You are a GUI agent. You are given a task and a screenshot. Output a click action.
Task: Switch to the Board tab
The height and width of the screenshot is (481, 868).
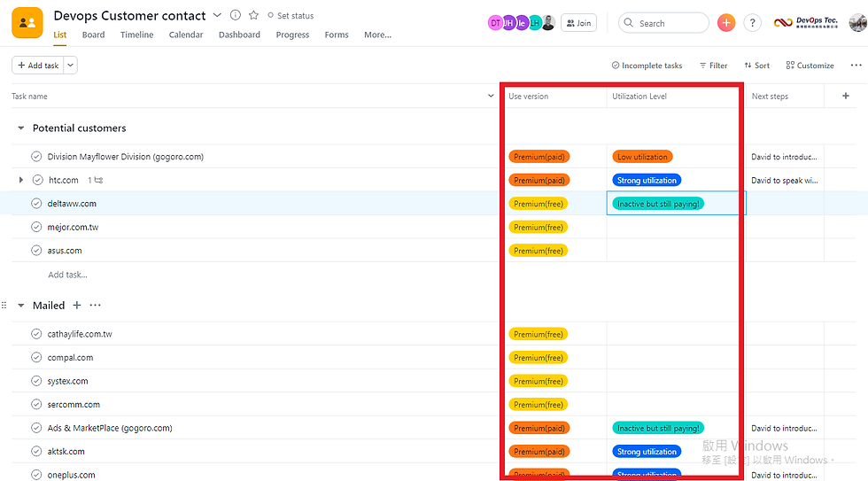[93, 35]
